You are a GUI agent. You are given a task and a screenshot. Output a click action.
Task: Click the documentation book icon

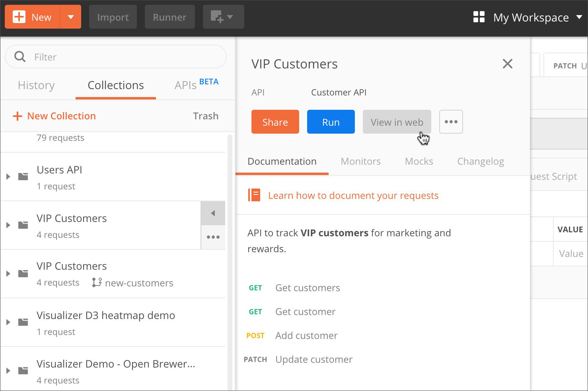point(254,195)
